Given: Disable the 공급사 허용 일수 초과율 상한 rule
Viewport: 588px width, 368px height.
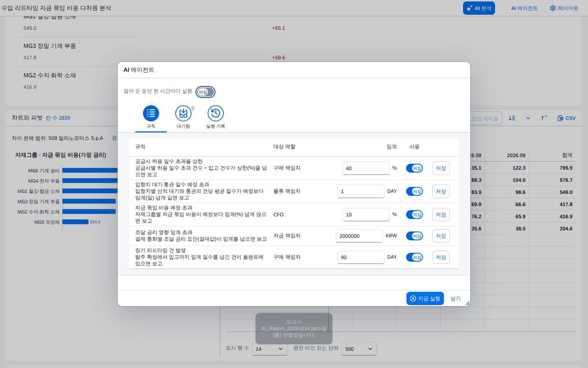Looking at the screenshot, I should (x=415, y=168).
